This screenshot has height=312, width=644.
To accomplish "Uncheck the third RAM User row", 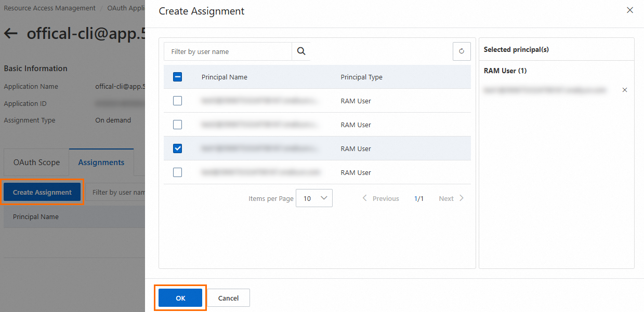I will [x=177, y=148].
